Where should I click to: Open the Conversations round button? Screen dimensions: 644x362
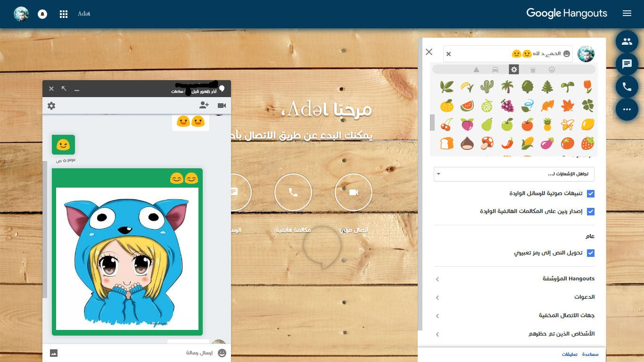627,64
